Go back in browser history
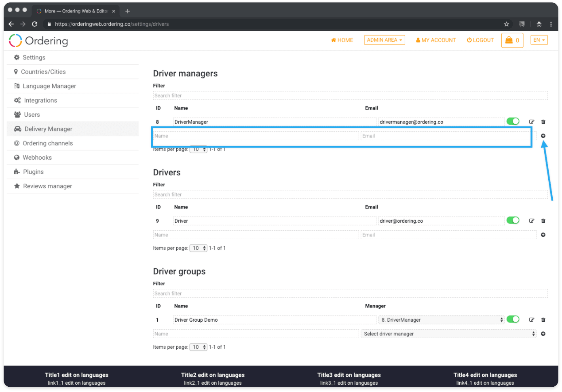The height and width of the screenshot is (392, 562). click(11, 24)
